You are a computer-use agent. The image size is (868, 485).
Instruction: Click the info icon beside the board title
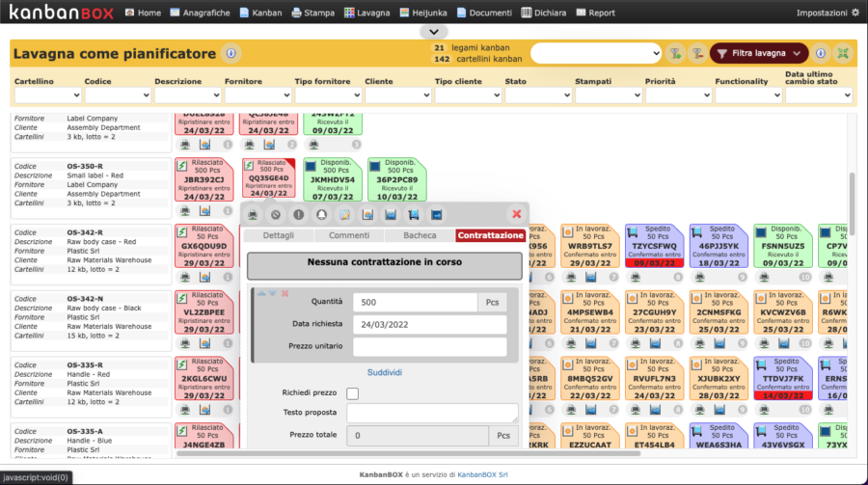point(231,54)
